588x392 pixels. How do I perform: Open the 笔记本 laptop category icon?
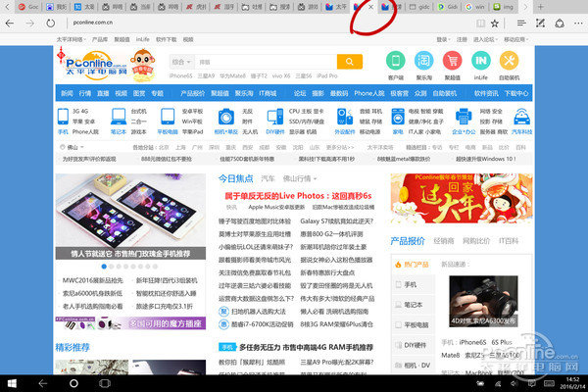pyautogui.click(x=119, y=117)
